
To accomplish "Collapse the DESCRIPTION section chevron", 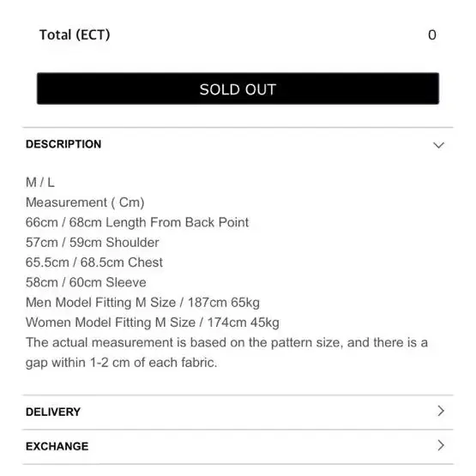I will [438, 145].
